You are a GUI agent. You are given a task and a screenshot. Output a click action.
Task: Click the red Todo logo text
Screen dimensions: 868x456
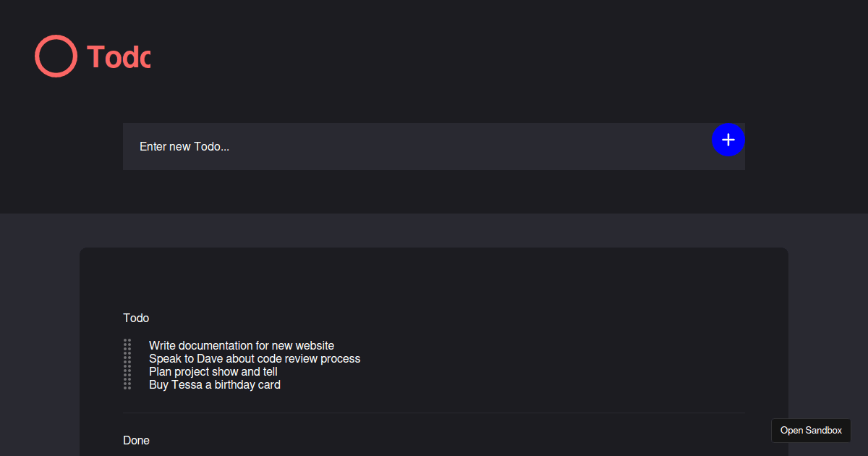click(x=119, y=56)
